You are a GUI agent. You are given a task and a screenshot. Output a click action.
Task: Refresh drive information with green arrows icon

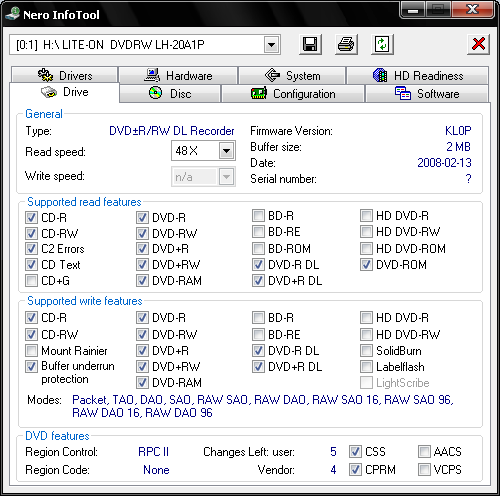point(382,44)
